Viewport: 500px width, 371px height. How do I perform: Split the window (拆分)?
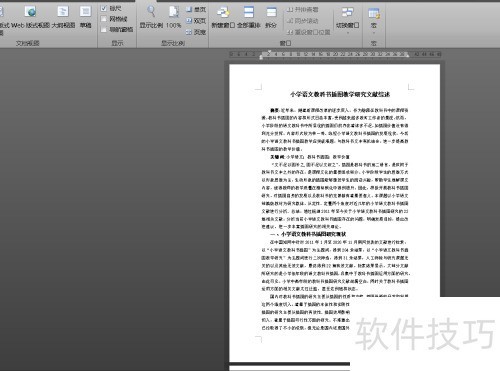[271, 17]
